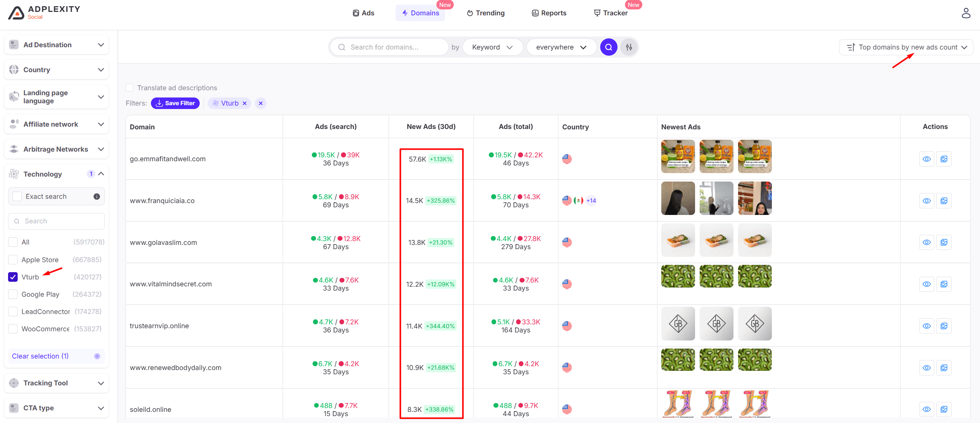Switch to the Trending tab

486,13
